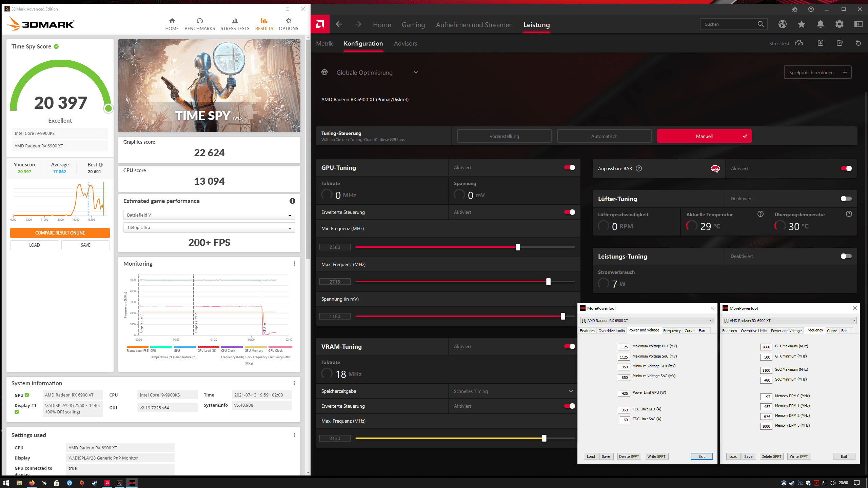Click the AMD Radeon logo icon

(x=320, y=24)
